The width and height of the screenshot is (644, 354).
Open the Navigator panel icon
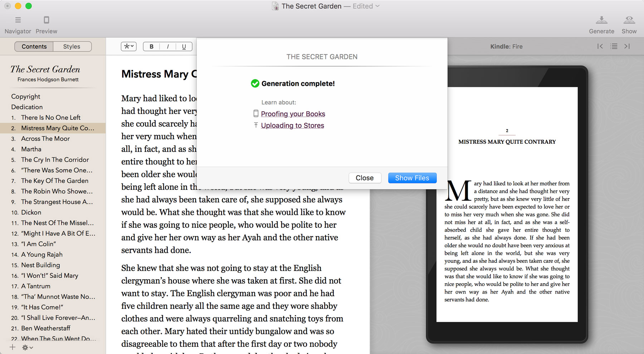coord(18,20)
